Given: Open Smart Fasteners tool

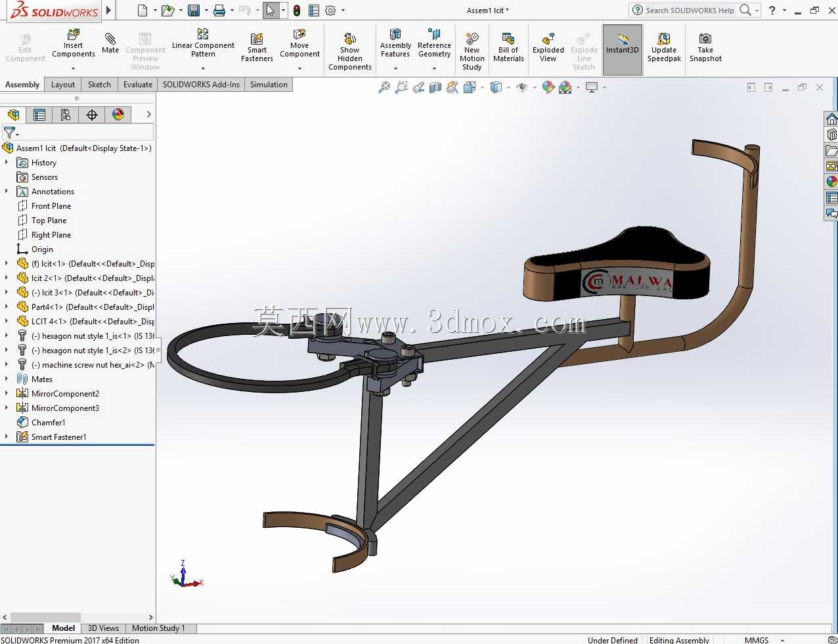Looking at the screenshot, I should [x=257, y=47].
